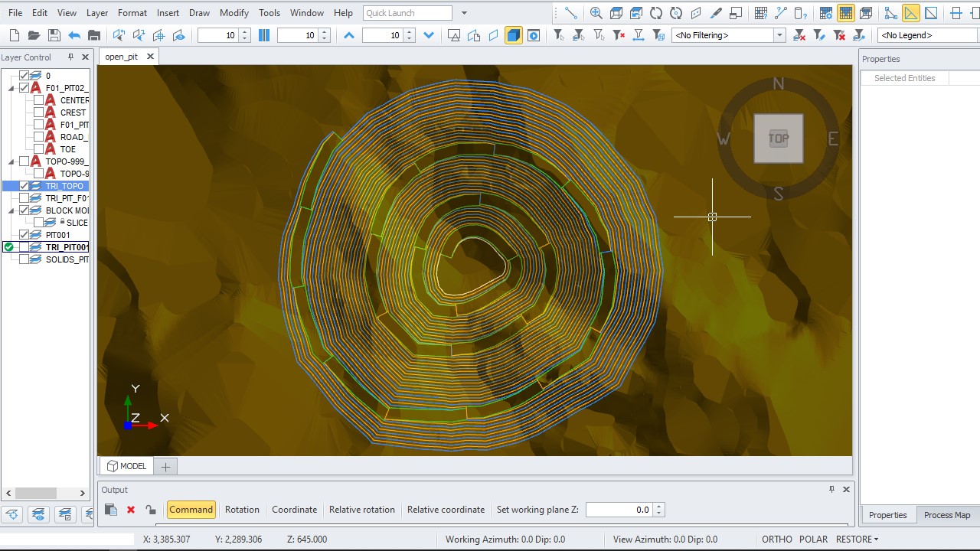
Task: Click the working plane Z input field
Action: [619, 510]
